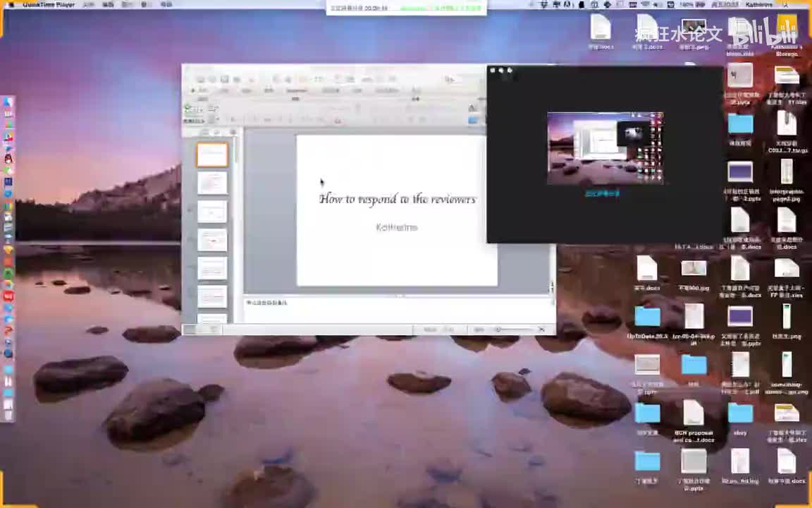This screenshot has width=812, height=508.
Task: Select the third slide thumbnail in PowerPoint
Action: pyautogui.click(x=212, y=212)
